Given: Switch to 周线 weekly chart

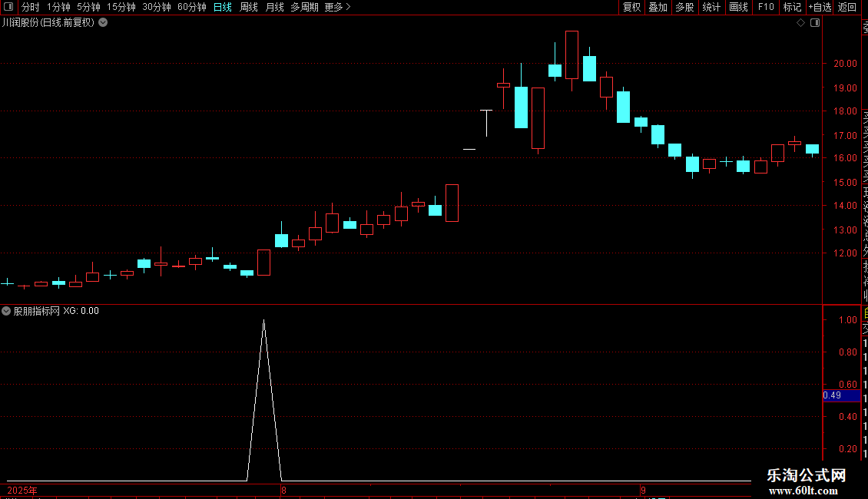Looking at the screenshot, I should [249, 7].
